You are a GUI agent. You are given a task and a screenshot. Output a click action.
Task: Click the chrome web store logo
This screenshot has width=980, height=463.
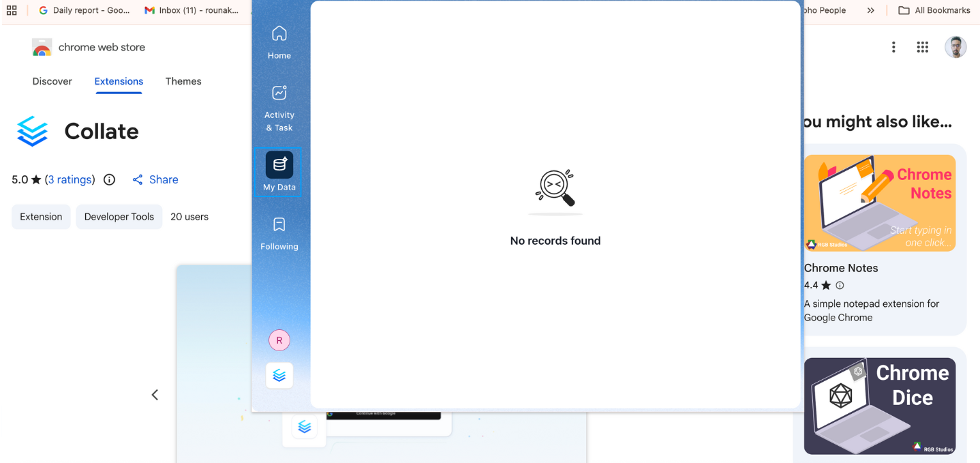point(42,48)
